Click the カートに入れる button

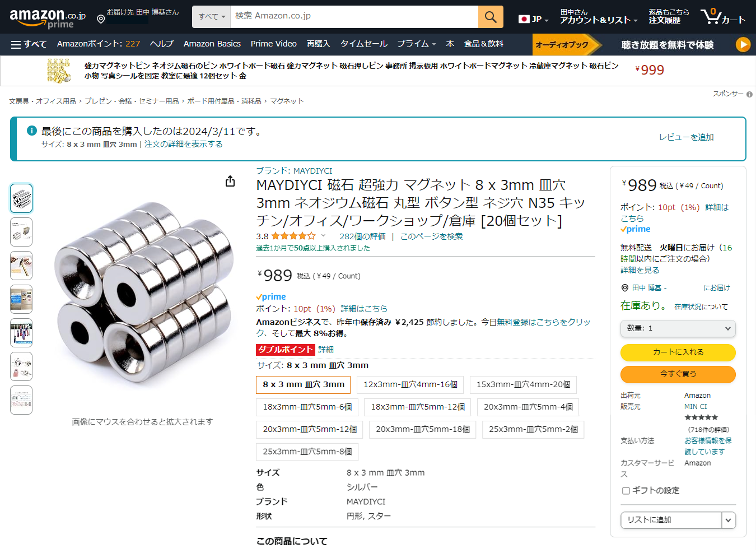click(x=678, y=352)
